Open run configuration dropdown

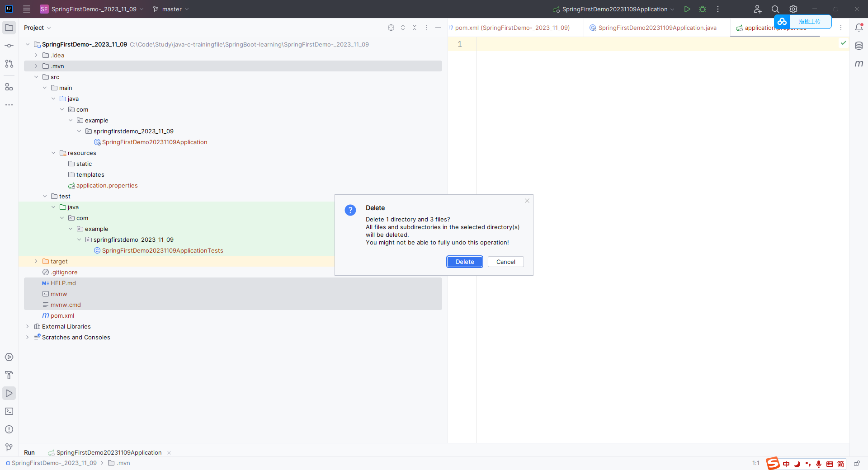coord(613,9)
